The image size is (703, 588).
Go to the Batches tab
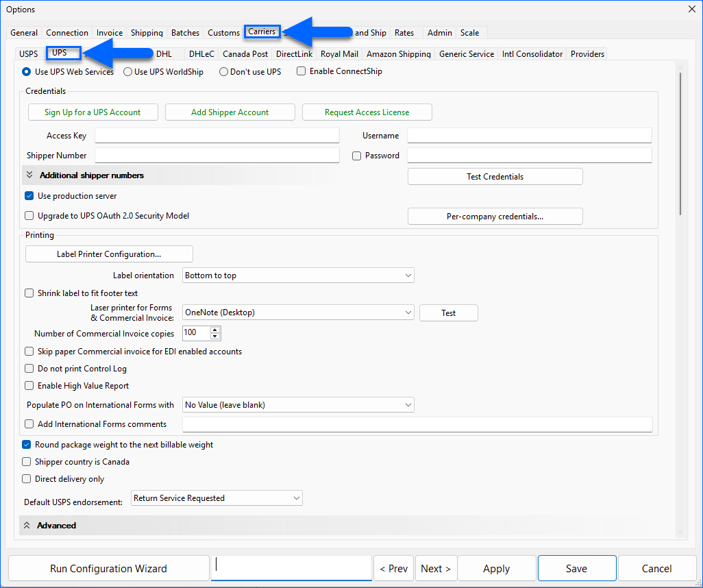click(x=185, y=33)
